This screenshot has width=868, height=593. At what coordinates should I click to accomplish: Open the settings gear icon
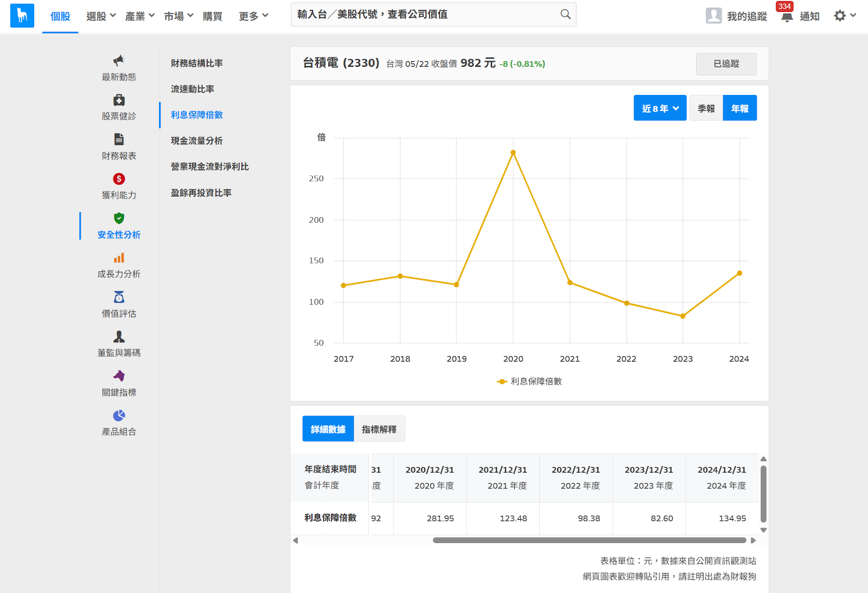(840, 16)
